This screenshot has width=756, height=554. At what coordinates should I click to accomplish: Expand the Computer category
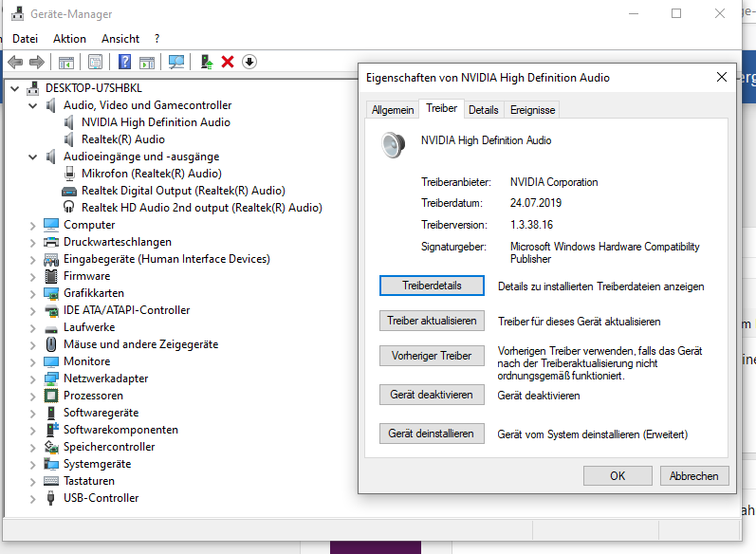[x=33, y=225]
